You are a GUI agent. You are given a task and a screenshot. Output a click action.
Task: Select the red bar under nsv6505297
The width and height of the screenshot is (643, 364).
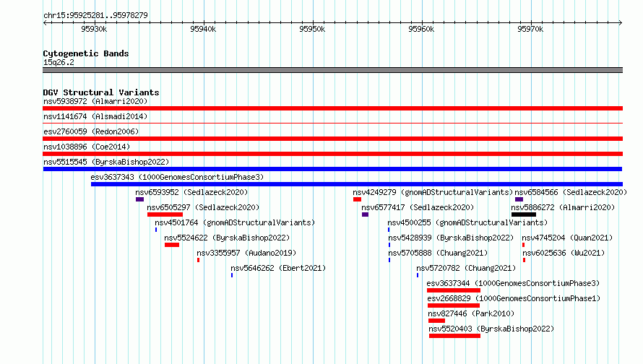pyautogui.click(x=165, y=214)
